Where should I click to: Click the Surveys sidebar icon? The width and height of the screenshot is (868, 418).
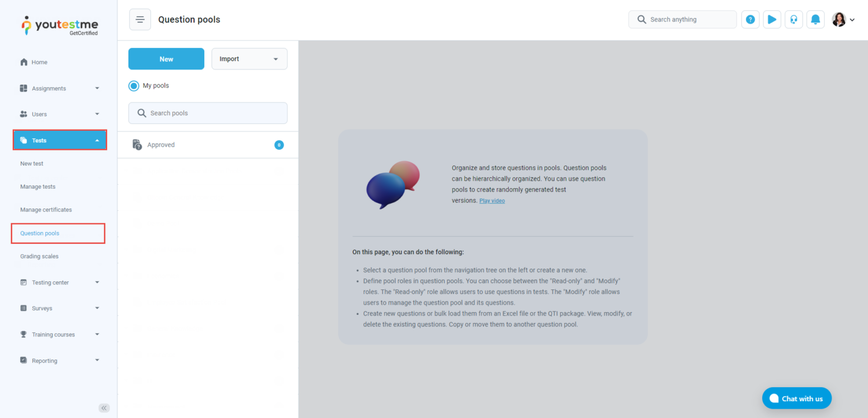(x=24, y=309)
